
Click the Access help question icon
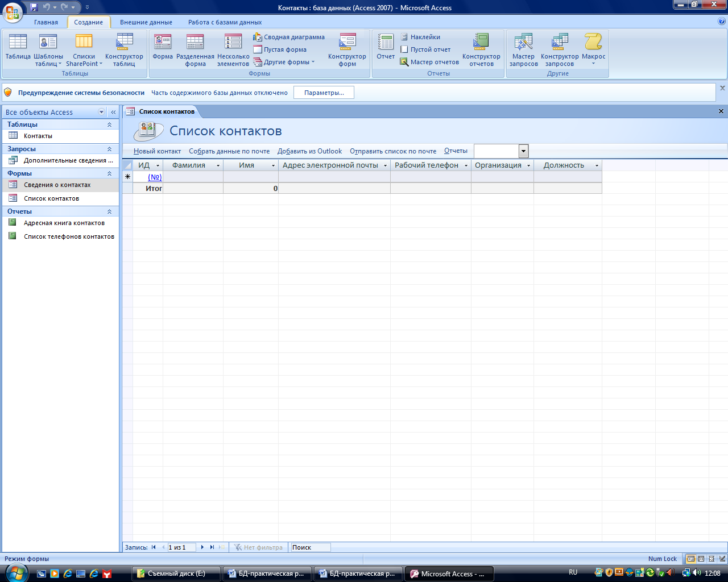point(722,22)
